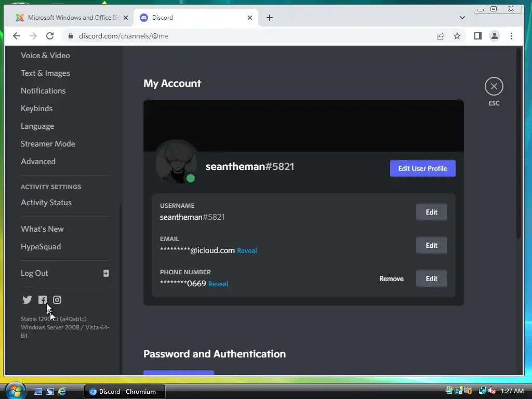Open Advanced settings
The image size is (532, 399).
[x=38, y=161]
